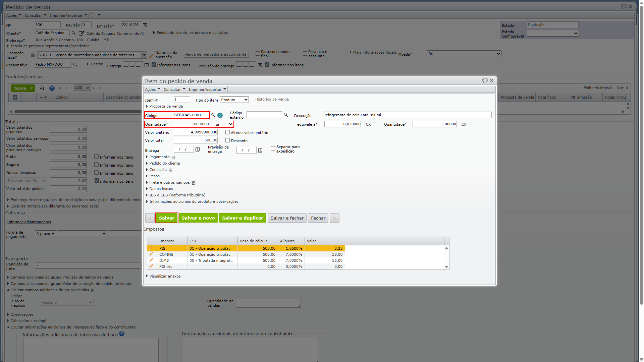Toggle Para consumidor final checkbox
Screen dimensions: 644x362
pos(258,53)
